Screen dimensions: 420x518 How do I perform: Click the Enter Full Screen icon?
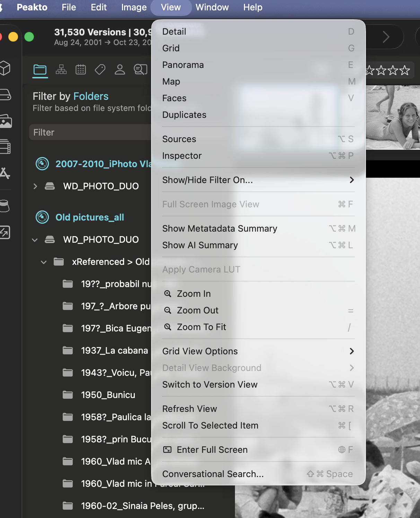(167, 450)
